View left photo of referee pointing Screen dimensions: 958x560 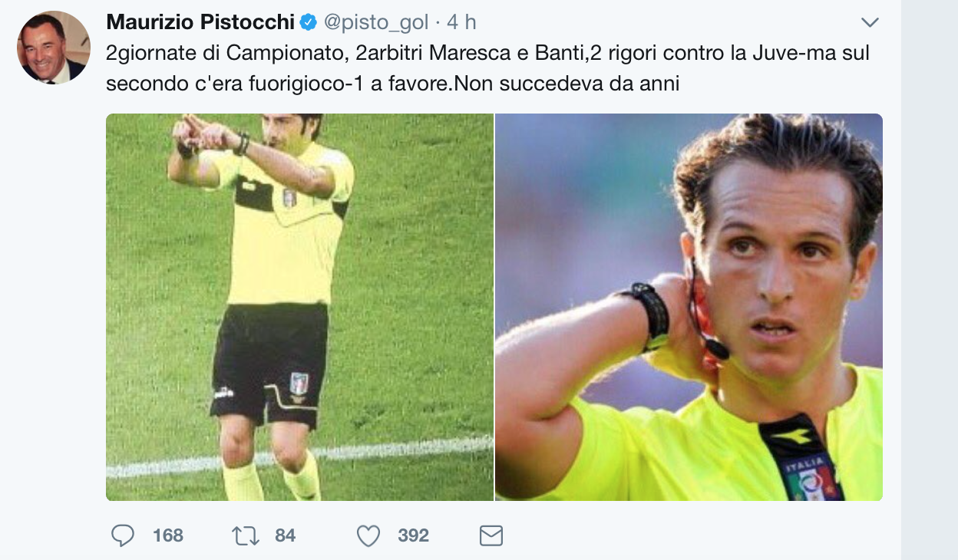299,307
